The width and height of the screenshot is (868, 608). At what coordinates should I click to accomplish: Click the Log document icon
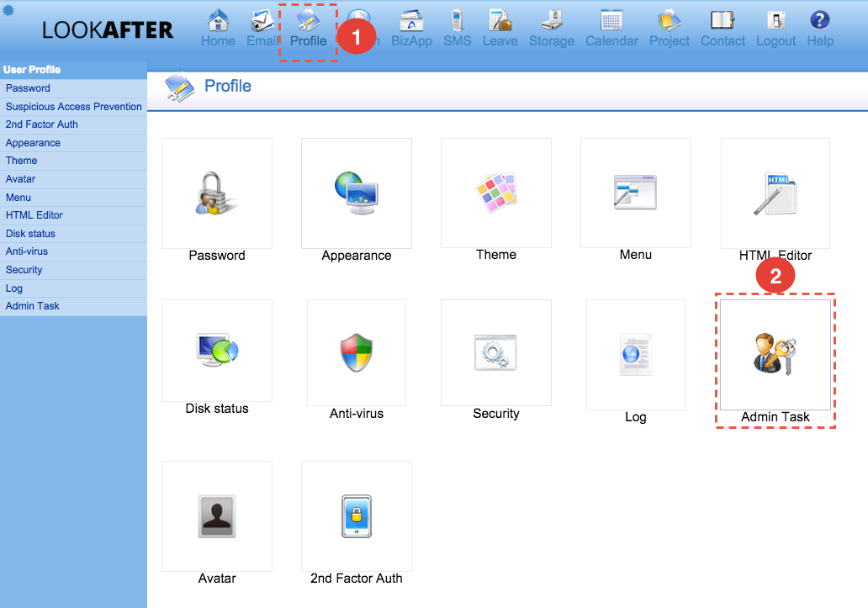[635, 354]
